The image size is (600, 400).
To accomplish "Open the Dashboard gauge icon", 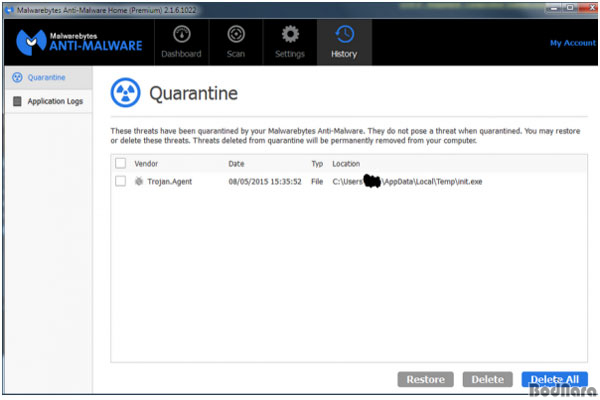I will (x=181, y=35).
